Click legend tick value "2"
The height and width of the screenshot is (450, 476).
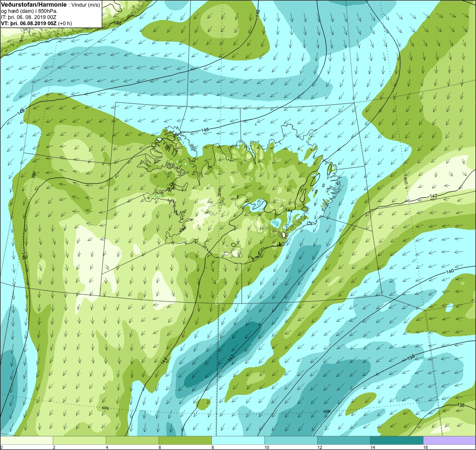click(x=54, y=447)
